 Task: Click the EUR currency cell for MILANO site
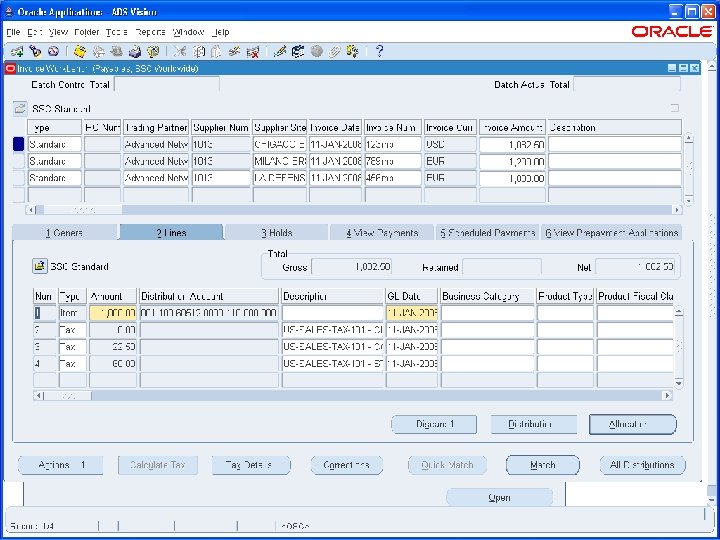pos(450,162)
